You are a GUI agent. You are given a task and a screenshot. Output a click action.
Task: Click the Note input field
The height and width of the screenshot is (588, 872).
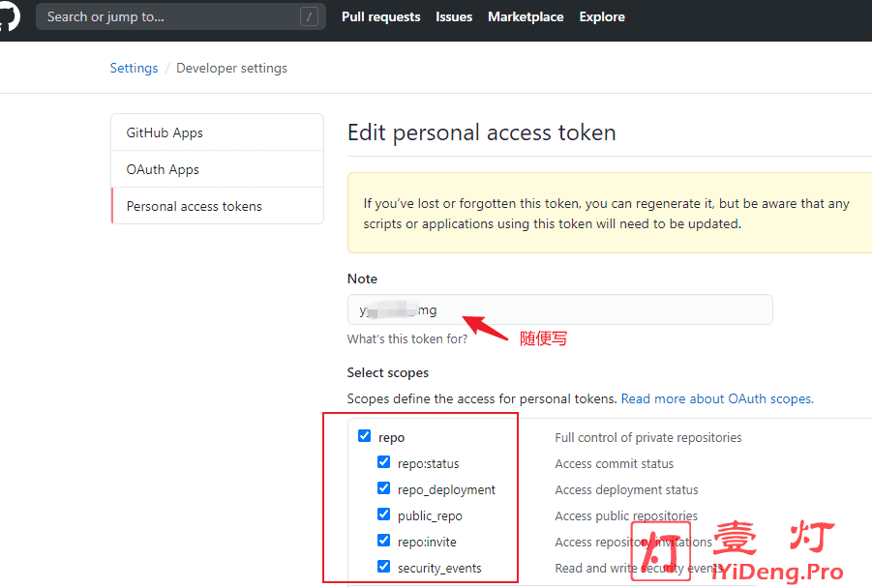click(x=560, y=309)
